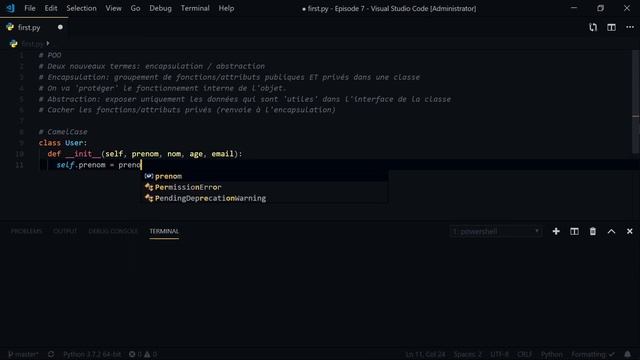The width and height of the screenshot is (640, 360).
Task: Switch to the Problems panel tab
Action: pyautogui.click(x=27, y=231)
